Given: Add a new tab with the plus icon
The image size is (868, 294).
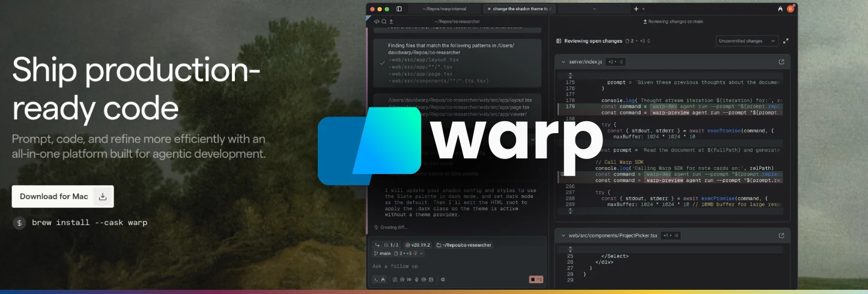Looking at the screenshot, I should click(636, 9).
